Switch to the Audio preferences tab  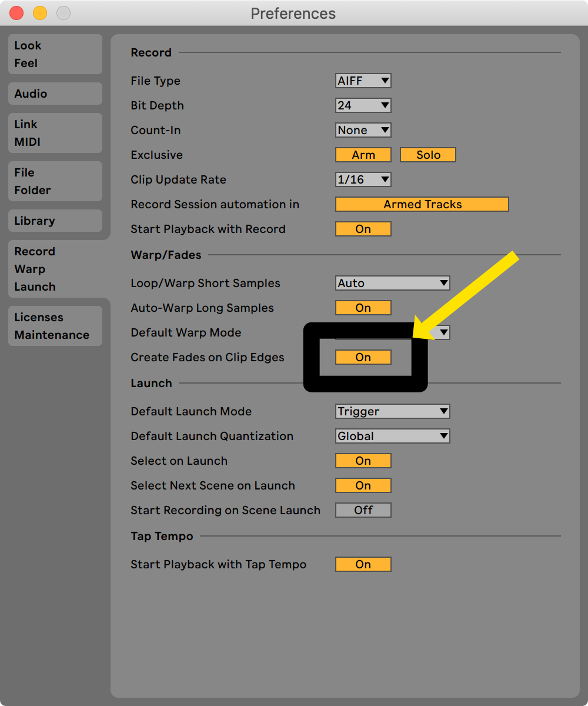55,94
